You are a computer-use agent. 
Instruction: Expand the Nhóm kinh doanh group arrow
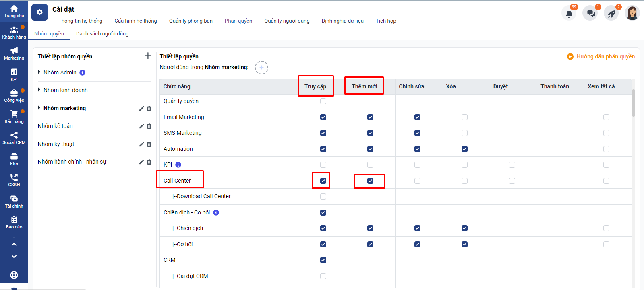(x=39, y=90)
